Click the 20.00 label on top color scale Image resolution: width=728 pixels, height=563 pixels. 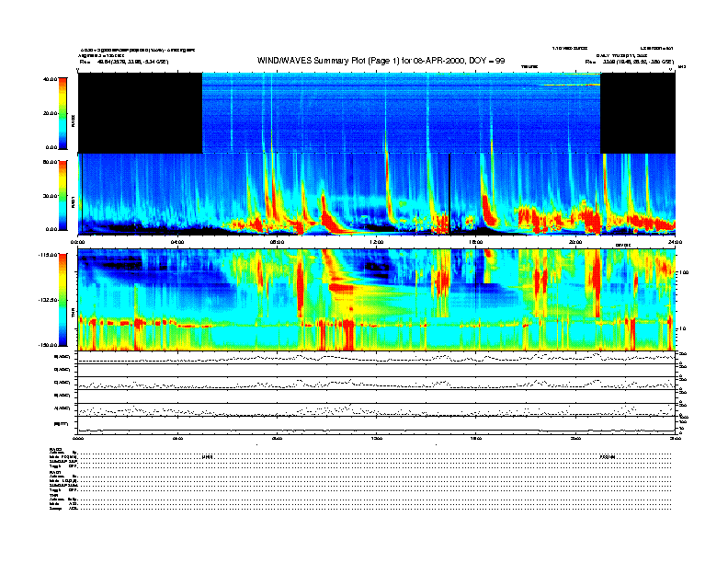point(50,113)
